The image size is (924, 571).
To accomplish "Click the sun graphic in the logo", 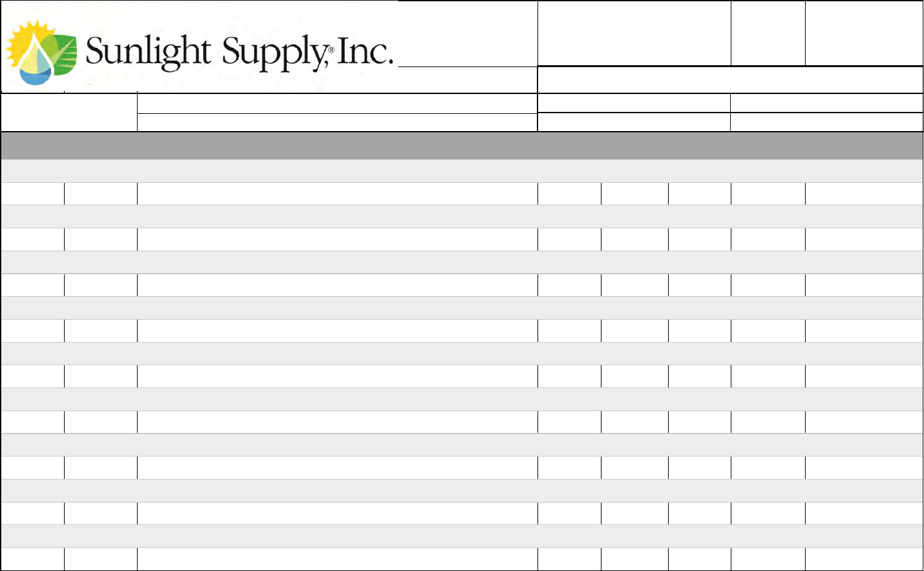I will tap(24, 40).
